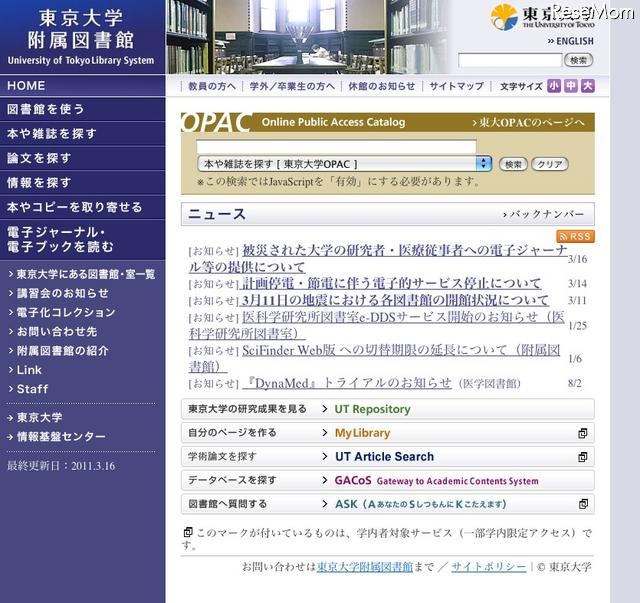
Task: Open 電子ジャーナル・電子ブックを読む in the sidebar
Action: [82, 240]
